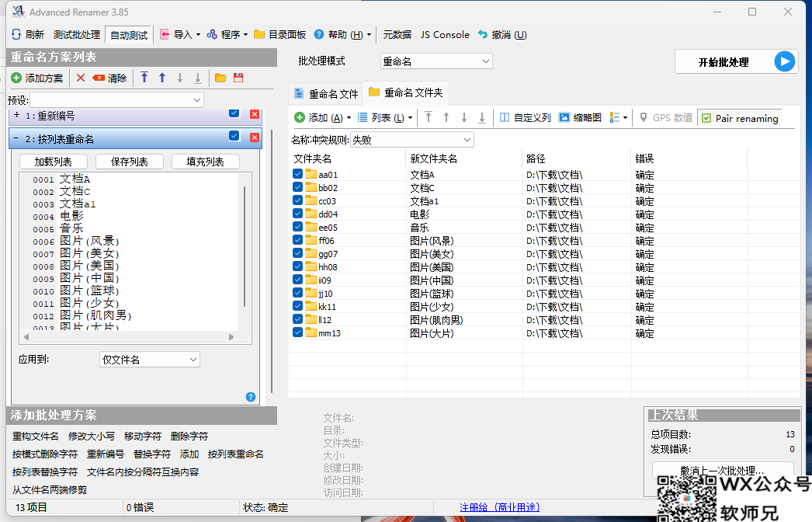Toggle Auto Test (自动测试) menu item
Viewport: 812px width, 522px height.
[129, 35]
